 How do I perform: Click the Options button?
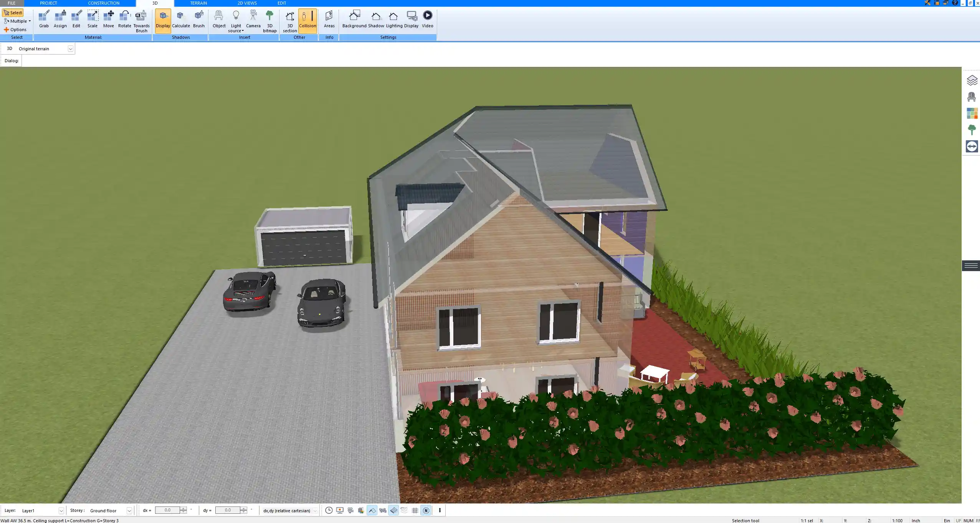coord(15,30)
